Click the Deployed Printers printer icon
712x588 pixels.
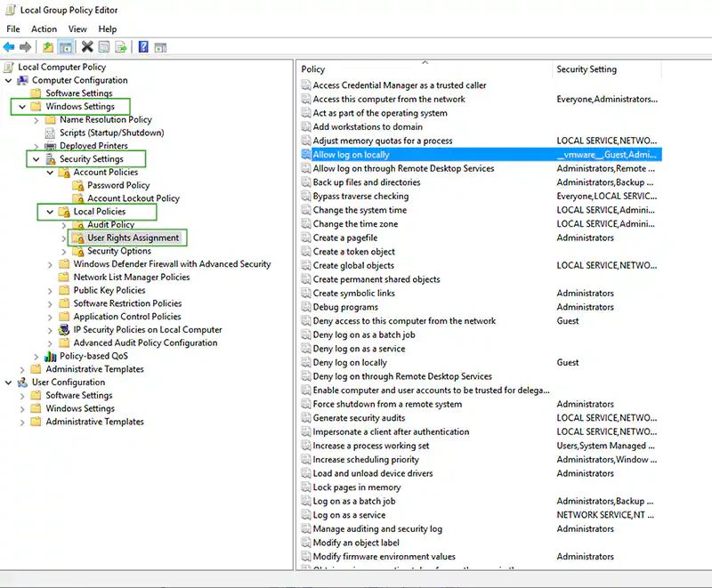51,146
